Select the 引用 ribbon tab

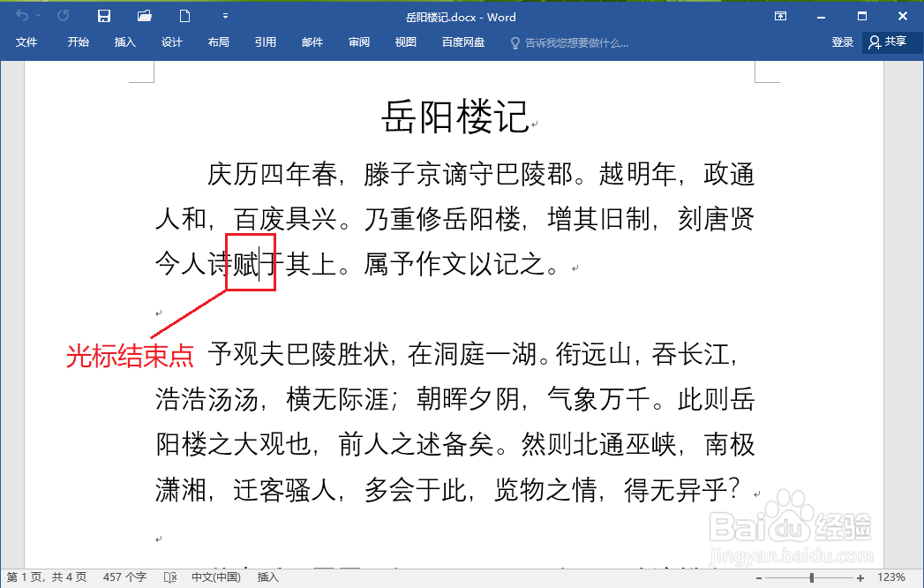click(x=265, y=42)
